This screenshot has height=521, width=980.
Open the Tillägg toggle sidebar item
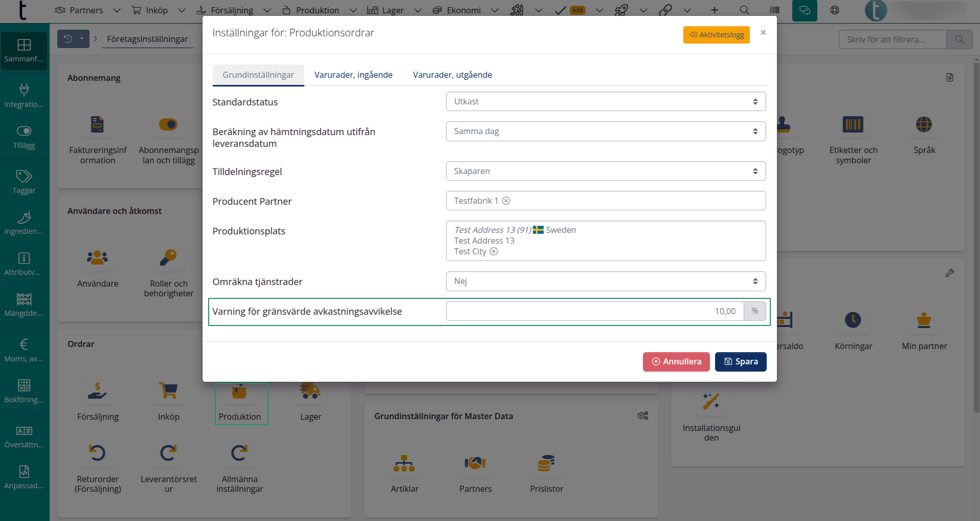point(24,137)
